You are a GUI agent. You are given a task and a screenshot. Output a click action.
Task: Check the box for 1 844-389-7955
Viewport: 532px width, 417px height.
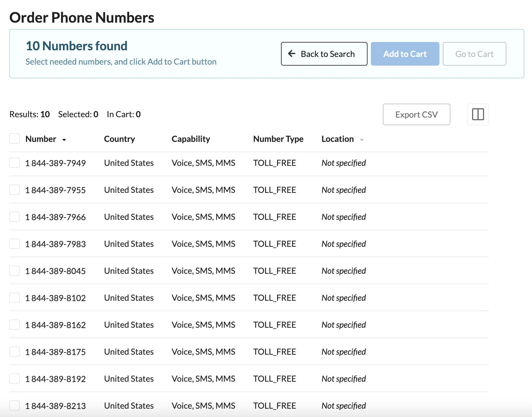tap(15, 190)
